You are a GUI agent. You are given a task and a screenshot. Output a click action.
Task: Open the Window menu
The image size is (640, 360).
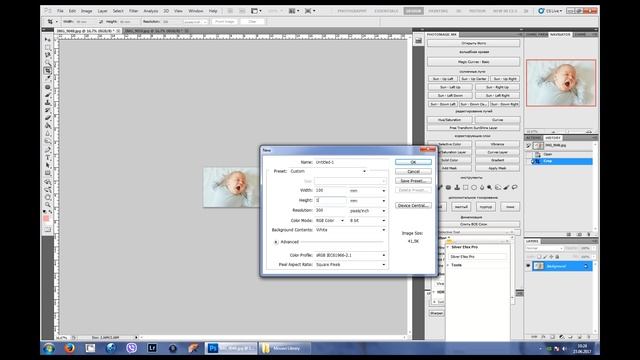click(x=196, y=11)
